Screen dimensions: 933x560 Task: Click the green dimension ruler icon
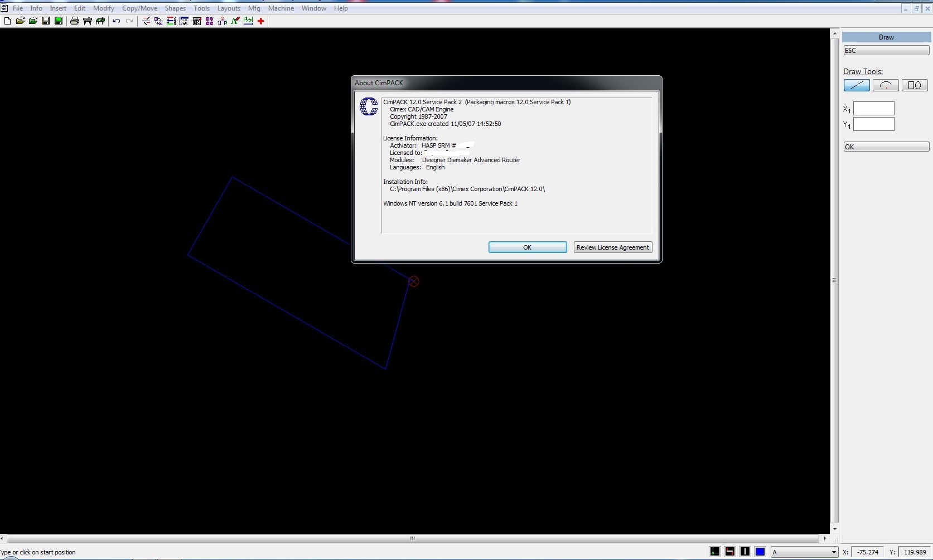pos(248,21)
